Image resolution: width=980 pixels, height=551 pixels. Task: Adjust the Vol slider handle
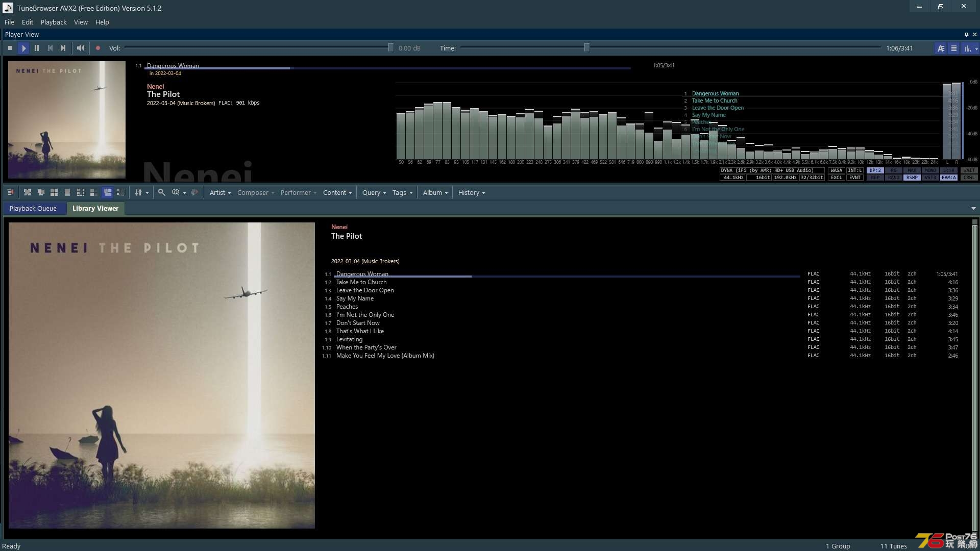390,48
